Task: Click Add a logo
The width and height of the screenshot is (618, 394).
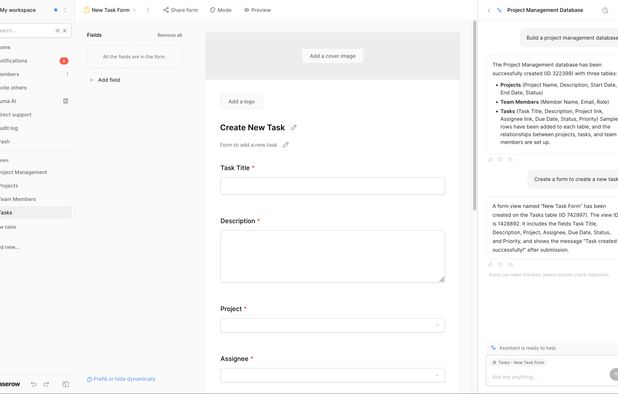Action: [242, 102]
